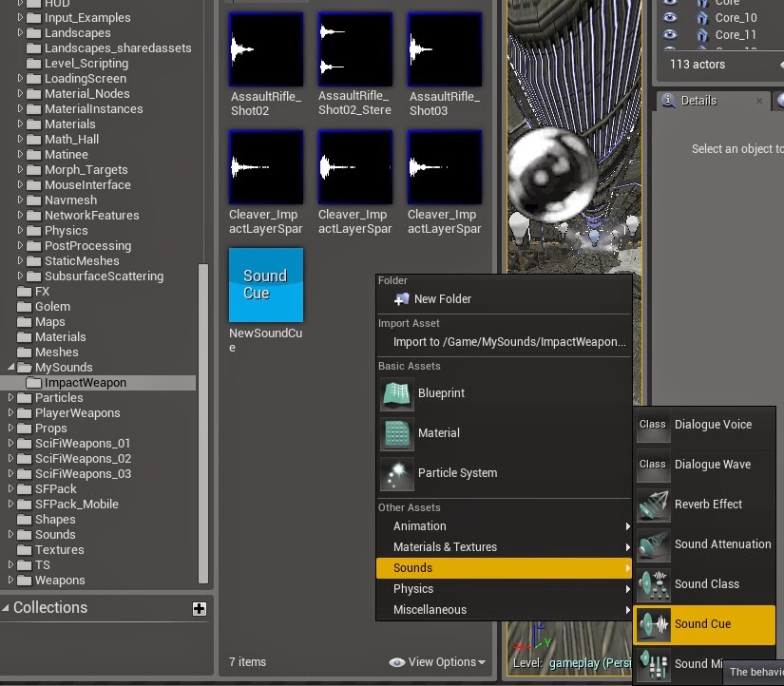Image resolution: width=784 pixels, height=686 pixels.
Task: Toggle visibility of Core_10 actor
Action: click(x=670, y=17)
